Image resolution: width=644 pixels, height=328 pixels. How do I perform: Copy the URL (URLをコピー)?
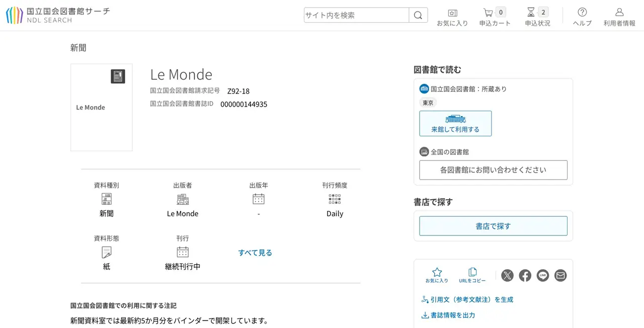472,275
